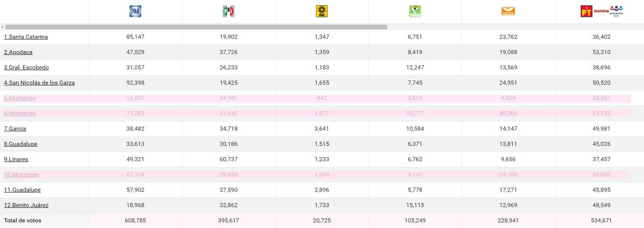
Task: Click the red PT party logo
Action: point(586,12)
